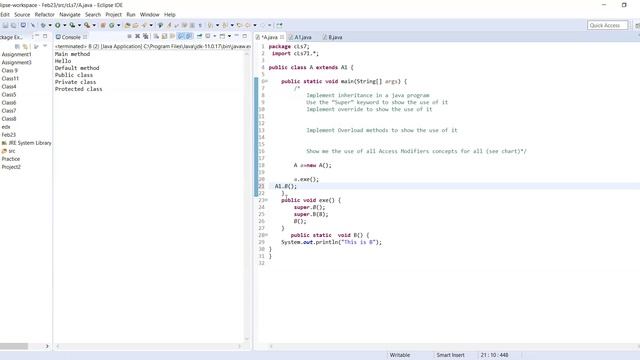Image resolution: width=640 pixels, height=360 pixels.
Task: Click the Open Perspective icon at toolbar end
Action: point(279,25)
